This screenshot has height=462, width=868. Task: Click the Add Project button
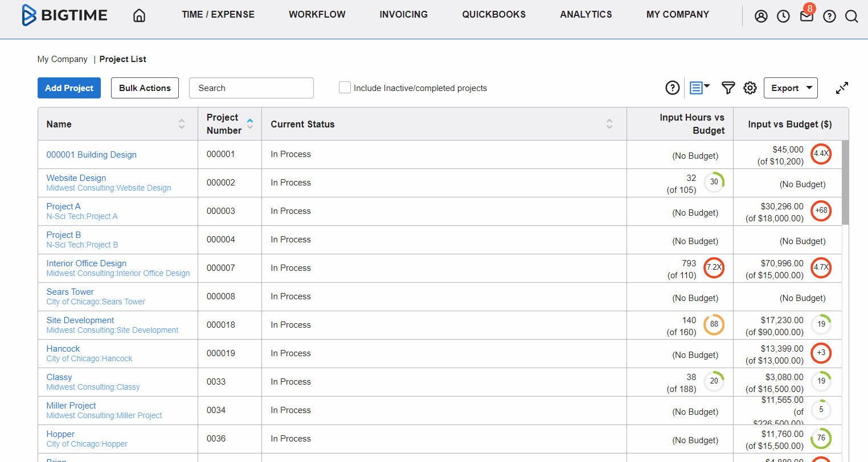tap(69, 88)
